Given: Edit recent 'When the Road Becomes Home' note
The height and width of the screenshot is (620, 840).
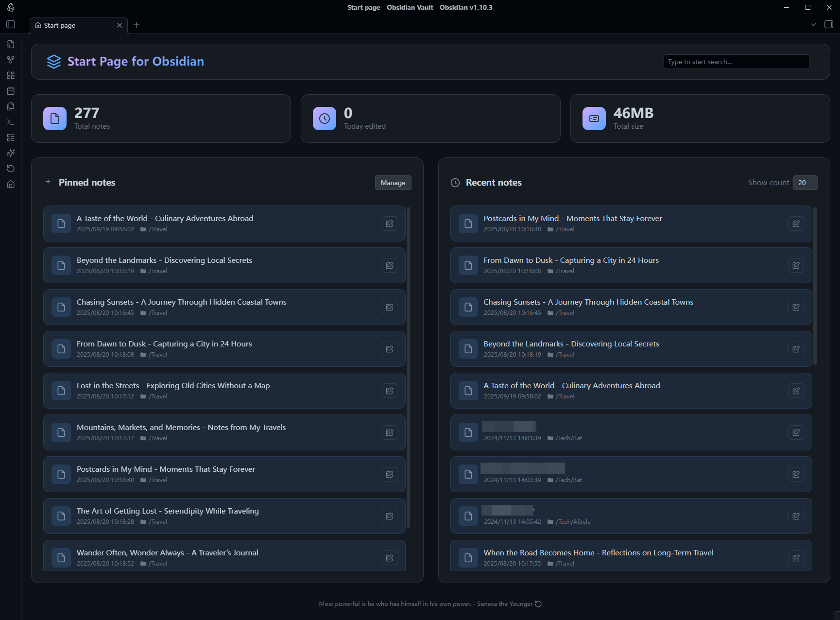Looking at the screenshot, I should pyautogui.click(x=796, y=558).
